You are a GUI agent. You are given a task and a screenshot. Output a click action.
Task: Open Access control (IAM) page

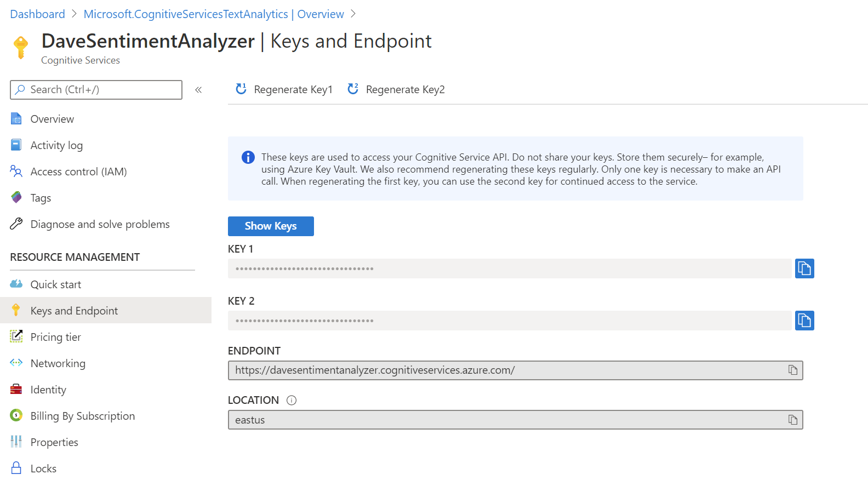pyautogui.click(x=78, y=172)
